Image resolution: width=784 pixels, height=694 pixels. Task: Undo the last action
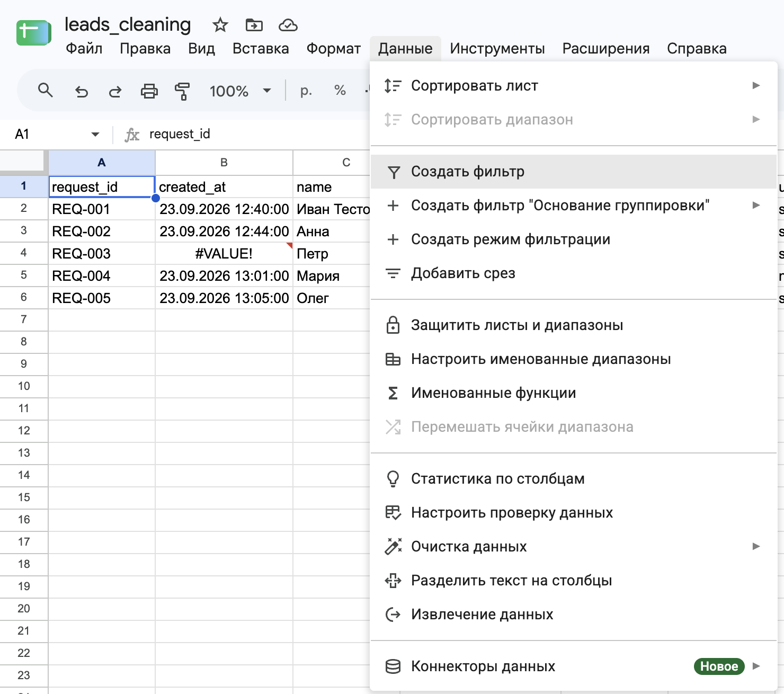click(x=81, y=91)
